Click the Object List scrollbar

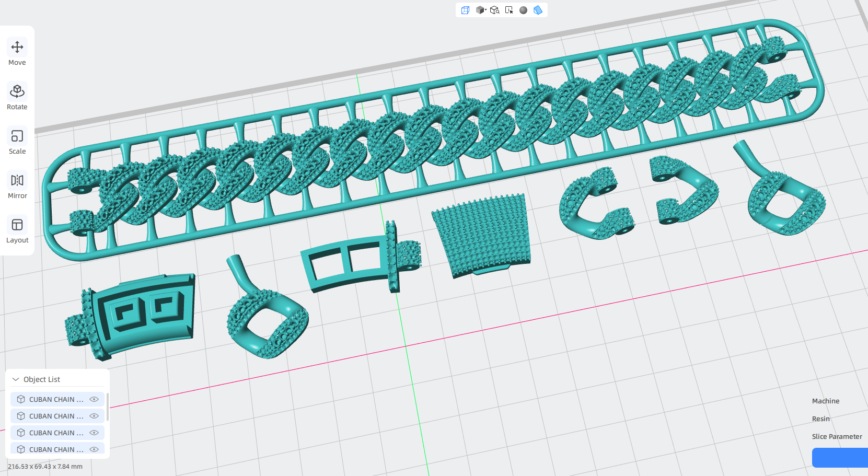coord(108,407)
